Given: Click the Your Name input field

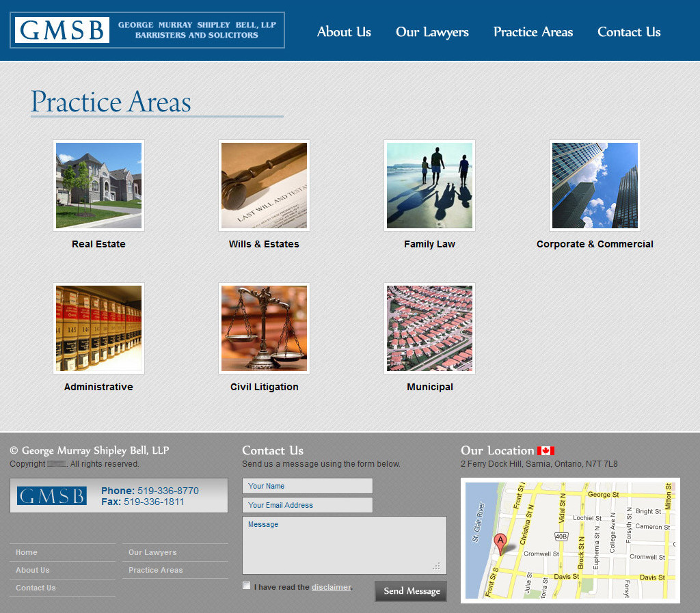Looking at the screenshot, I should pos(307,486).
